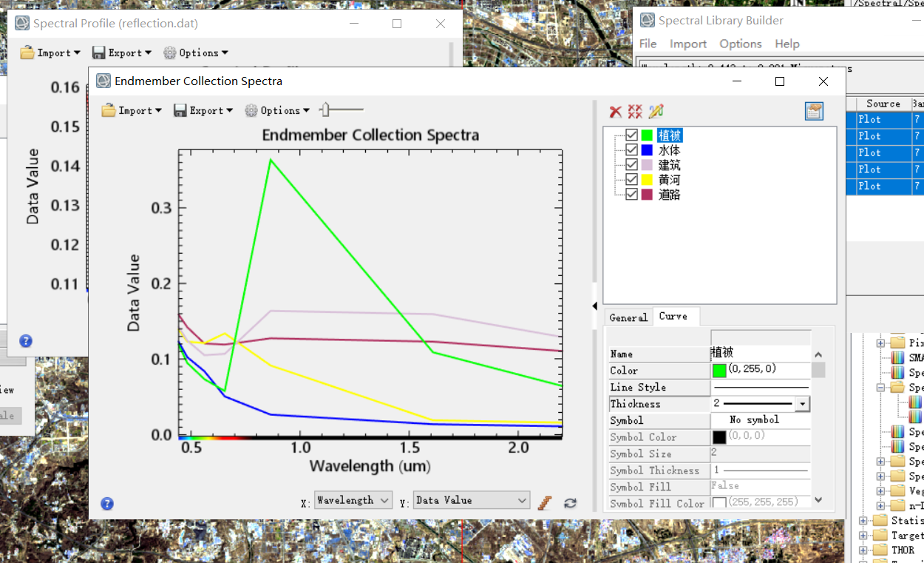Select the delete spectrum X icon
The width and height of the screenshot is (924, 563).
pos(616,111)
